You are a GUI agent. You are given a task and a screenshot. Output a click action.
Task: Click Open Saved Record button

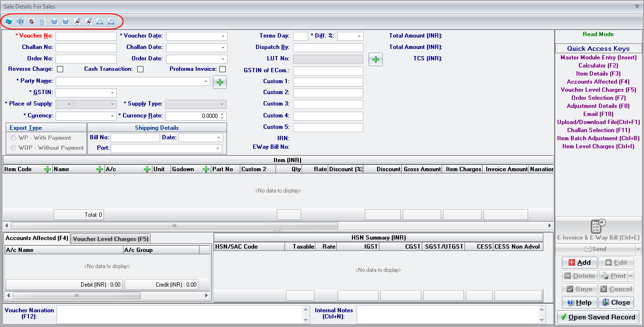598,317
